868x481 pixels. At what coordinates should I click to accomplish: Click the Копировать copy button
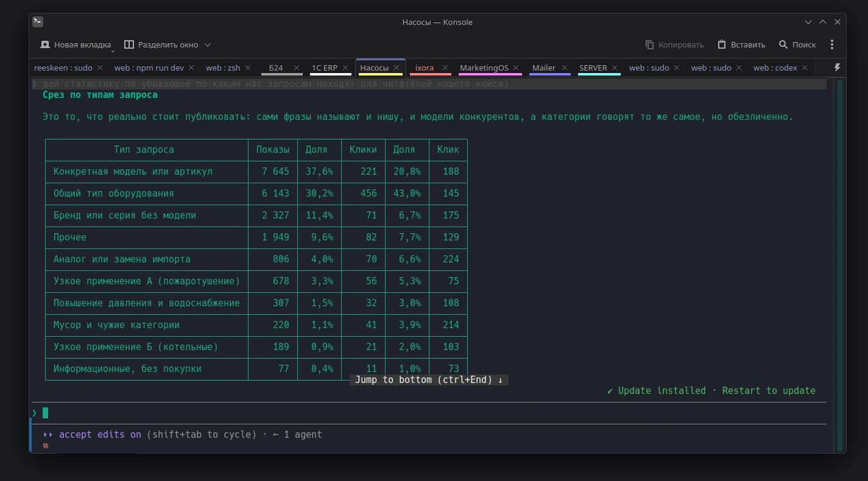point(674,44)
